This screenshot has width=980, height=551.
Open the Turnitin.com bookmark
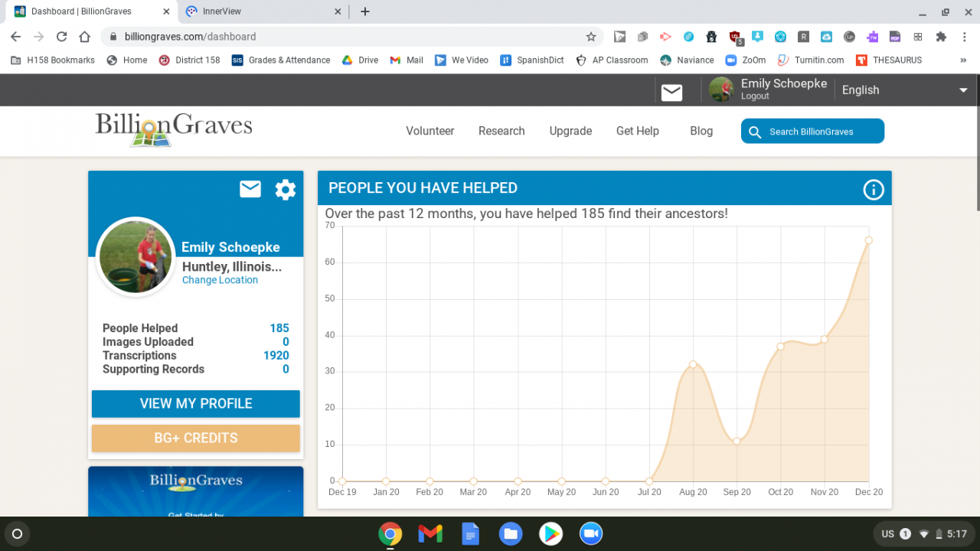[x=811, y=60]
